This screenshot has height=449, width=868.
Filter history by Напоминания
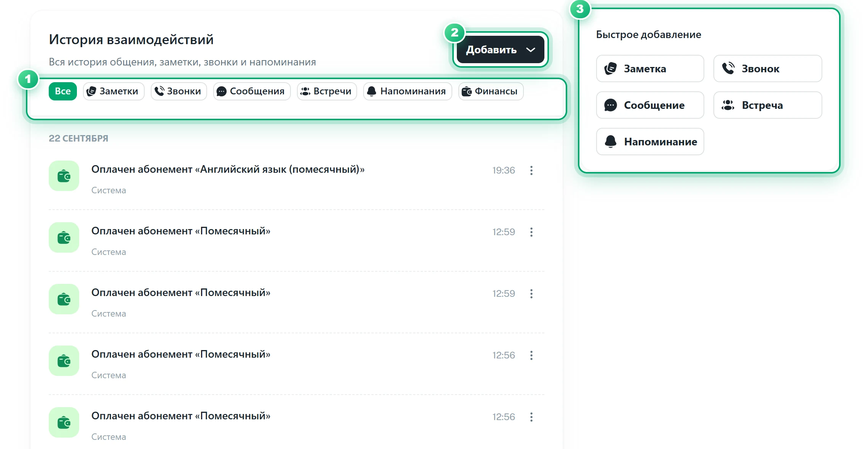[407, 91]
